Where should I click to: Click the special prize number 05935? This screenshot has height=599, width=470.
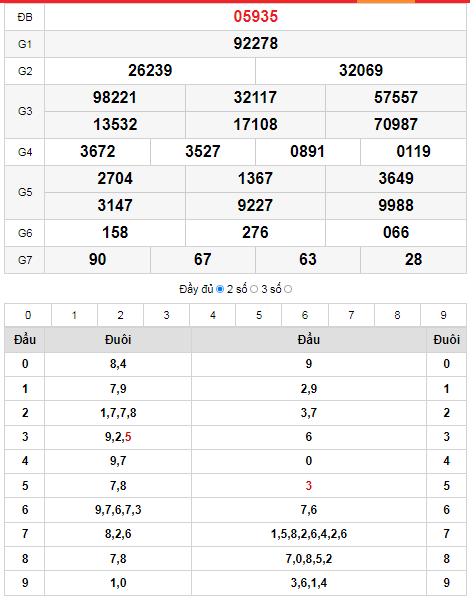[x=256, y=16]
